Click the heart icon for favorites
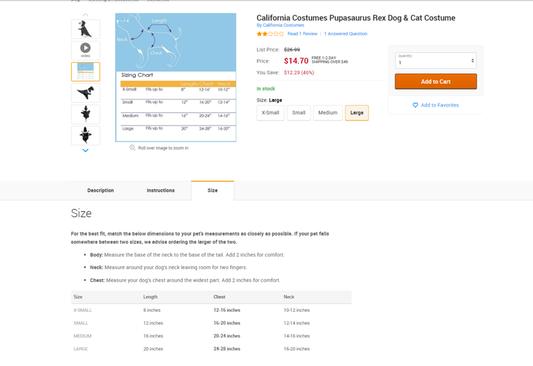This screenshot has height=366, width=533. point(415,105)
